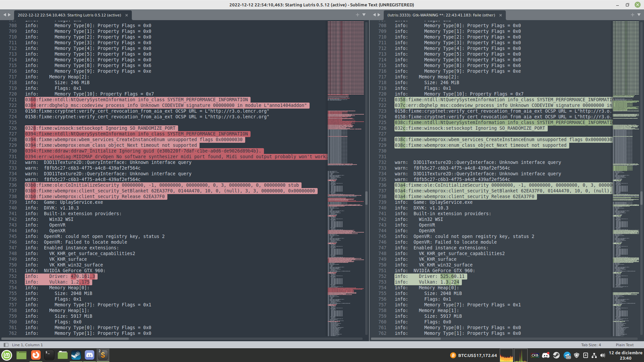Select the 'Starting Lutris 0.5.12 (active)' tab
Image resolution: width=644 pixels, height=362 pixels.
(x=69, y=15)
